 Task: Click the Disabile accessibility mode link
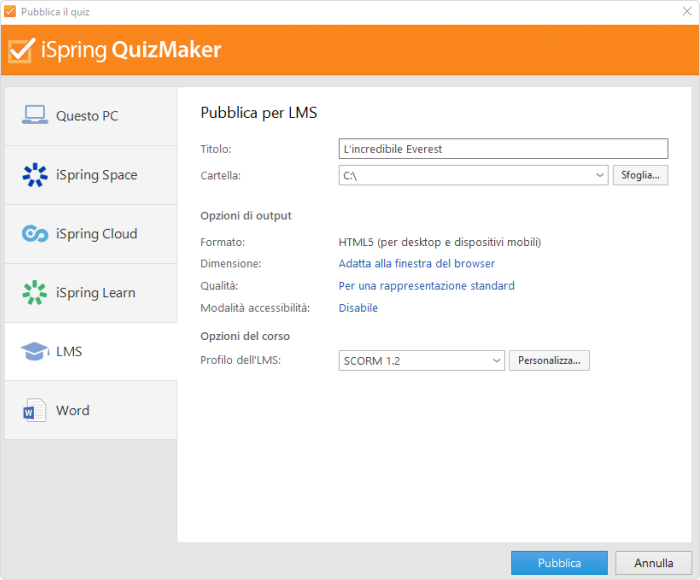pos(358,308)
